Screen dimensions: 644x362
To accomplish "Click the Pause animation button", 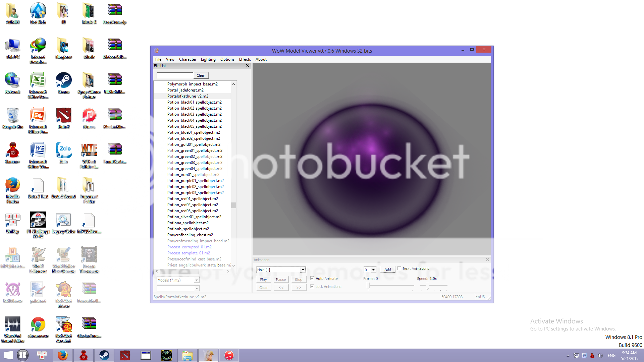I will pyautogui.click(x=281, y=280).
